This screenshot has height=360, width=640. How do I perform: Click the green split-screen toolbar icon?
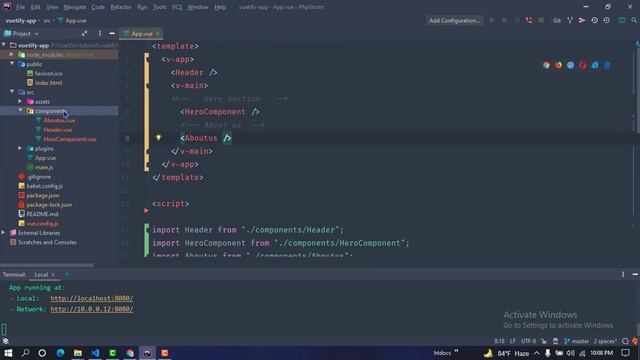[x=622, y=20]
